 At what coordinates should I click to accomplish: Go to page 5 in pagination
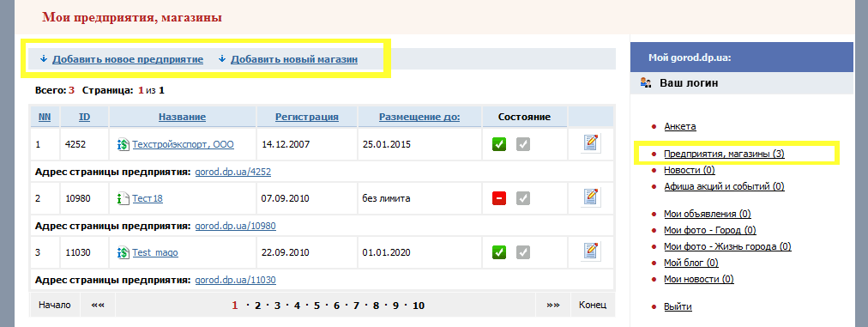[x=316, y=306]
